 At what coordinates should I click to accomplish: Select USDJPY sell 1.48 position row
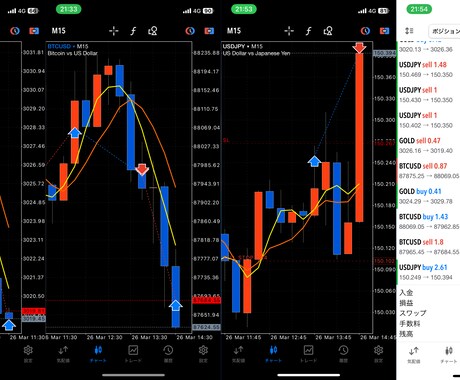click(x=428, y=69)
